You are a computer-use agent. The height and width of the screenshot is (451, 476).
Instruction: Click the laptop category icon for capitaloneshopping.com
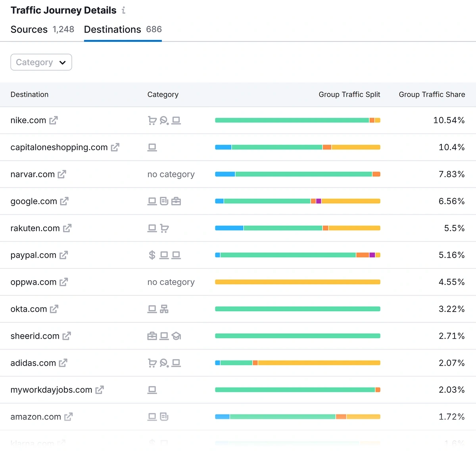[152, 147]
